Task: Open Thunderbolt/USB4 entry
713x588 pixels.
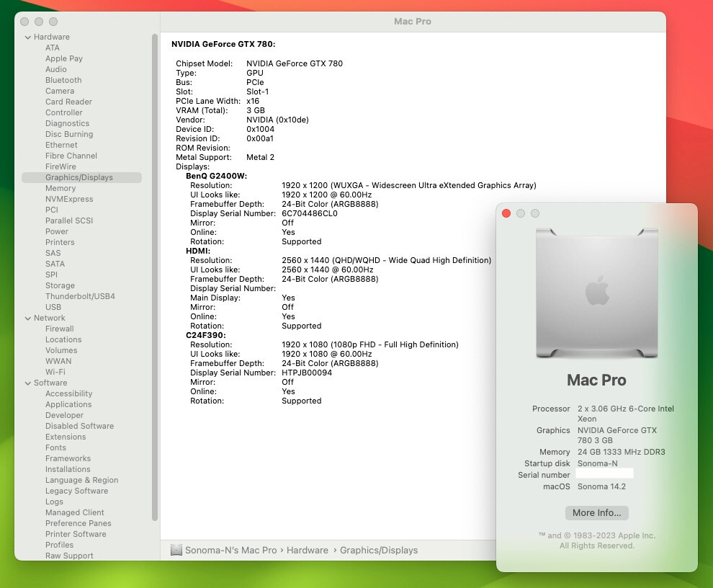Action: click(80, 296)
